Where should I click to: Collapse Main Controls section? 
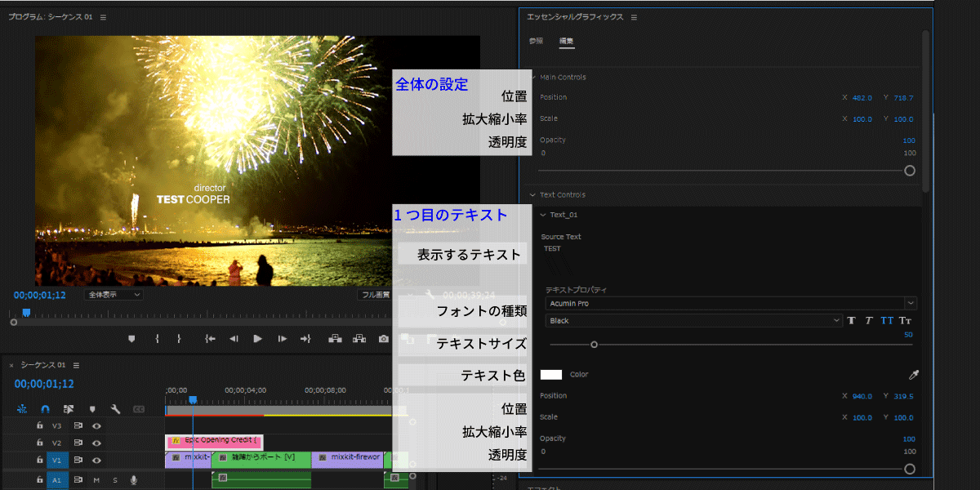click(x=534, y=77)
